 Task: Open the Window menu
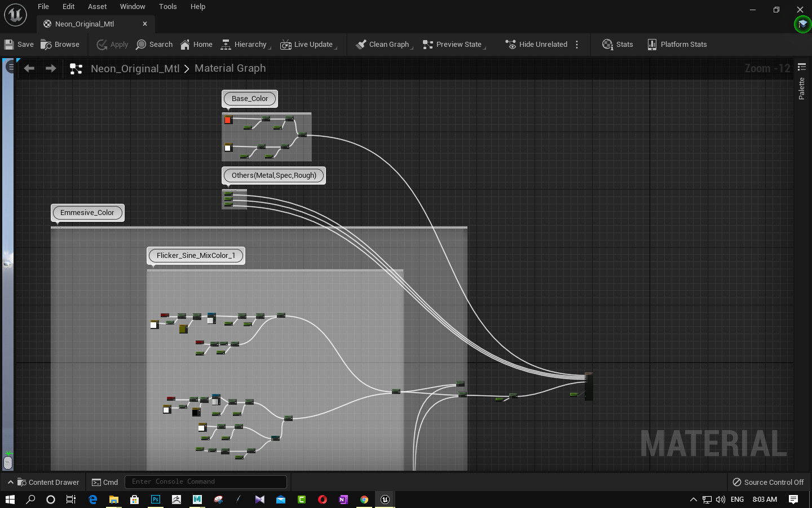coord(133,7)
